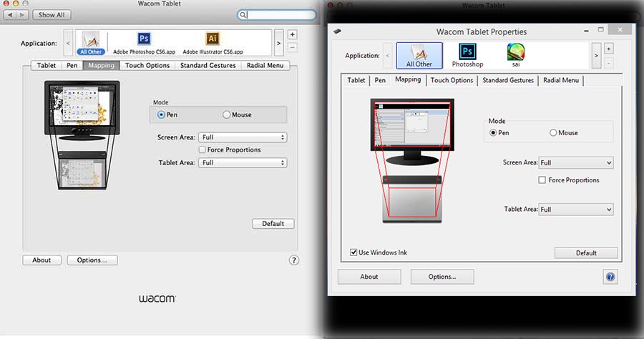Image resolution: width=644 pixels, height=339 pixels.
Task: Toggle Force Proportions checkbox in Windows window
Action: pos(542,180)
